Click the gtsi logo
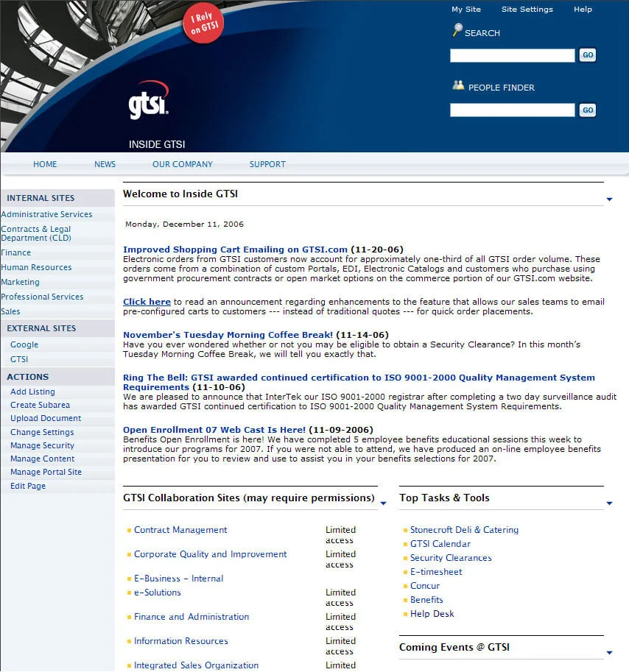 point(149,99)
